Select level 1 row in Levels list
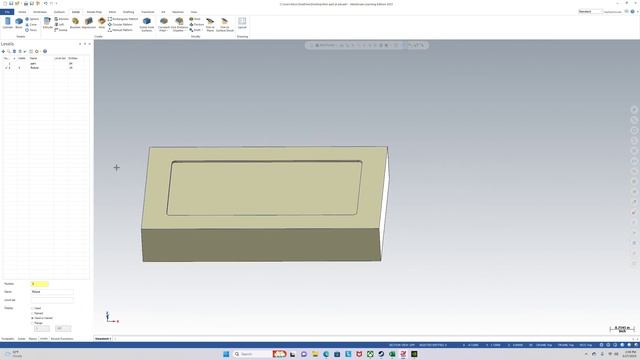 click(45, 64)
